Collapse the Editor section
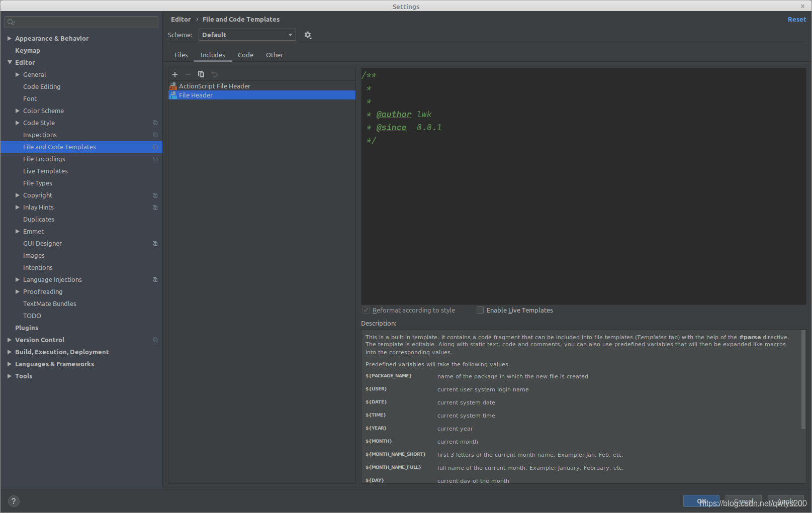Image resolution: width=812 pixels, height=513 pixels. click(10, 62)
